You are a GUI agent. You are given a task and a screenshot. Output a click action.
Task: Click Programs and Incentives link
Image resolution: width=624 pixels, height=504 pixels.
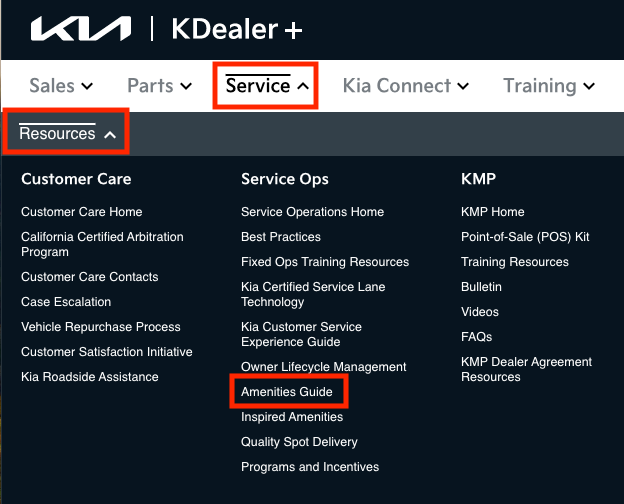[x=310, y=467]
